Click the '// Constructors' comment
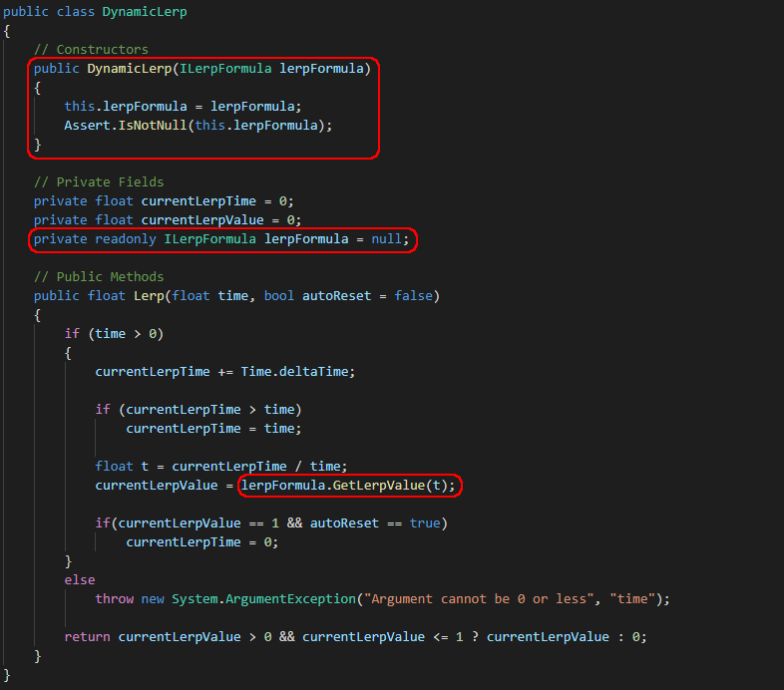This screenshot has width=784, height=690. coord(91,50)
